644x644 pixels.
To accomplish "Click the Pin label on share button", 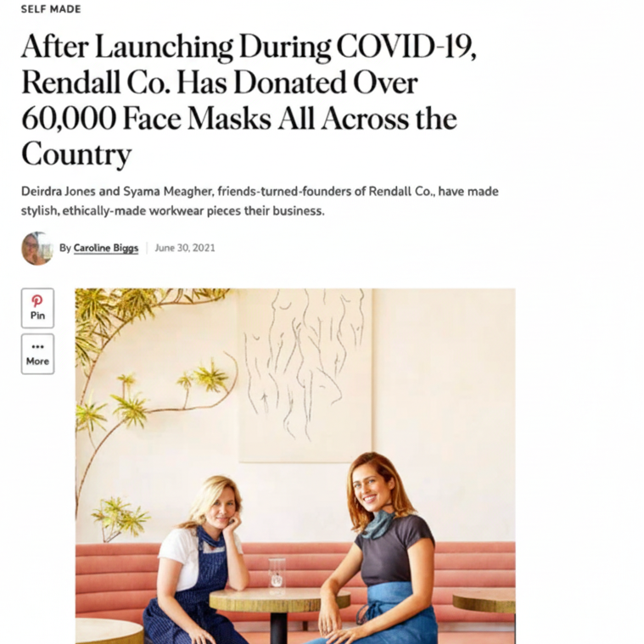I will pos(37,316).
